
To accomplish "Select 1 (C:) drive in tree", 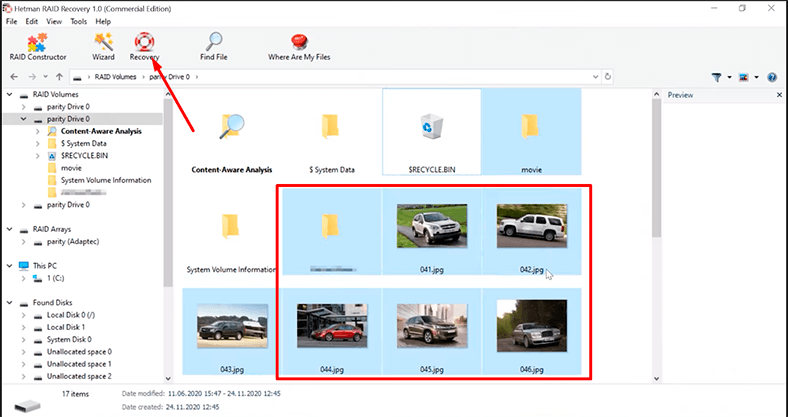I will tap(55, 278).
